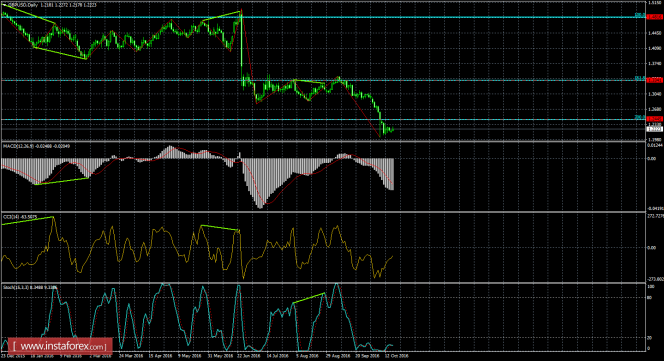Click the current price tag 1.2223
The image size is (664, 361).
[x=655, y=129]
